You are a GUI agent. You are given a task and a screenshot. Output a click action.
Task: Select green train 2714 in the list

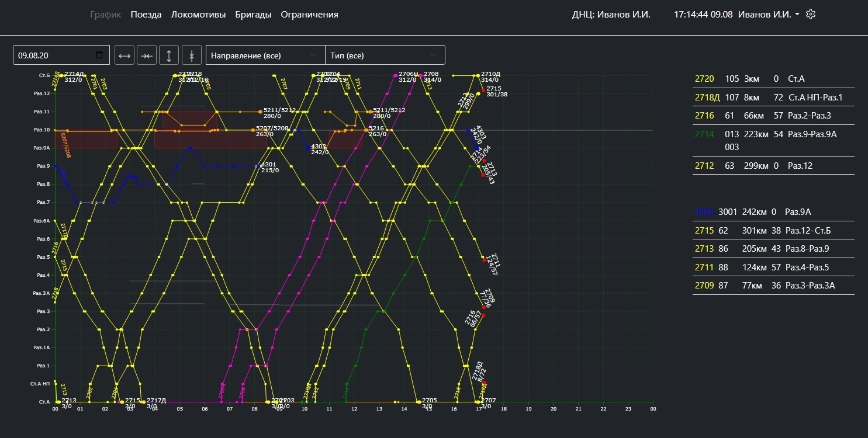tap(773, 140)
